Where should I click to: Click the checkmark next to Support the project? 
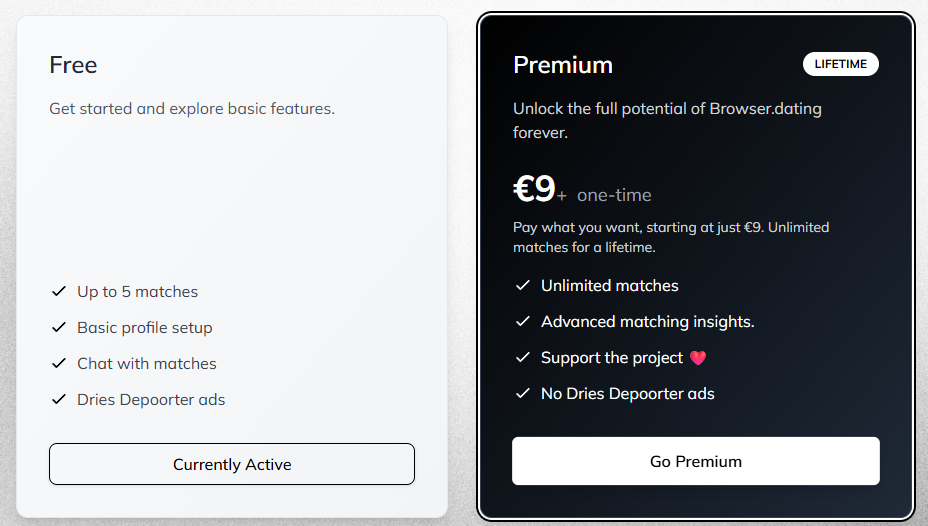[523, 357]
